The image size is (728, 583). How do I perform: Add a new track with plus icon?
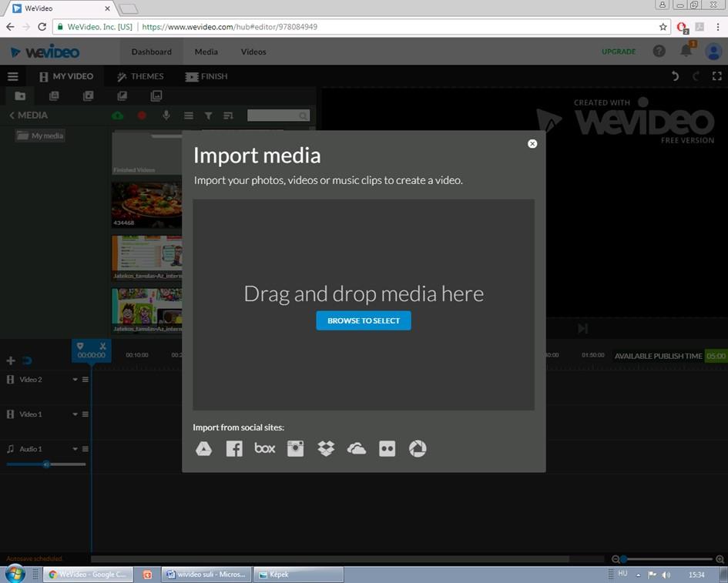tap(11, 360)
